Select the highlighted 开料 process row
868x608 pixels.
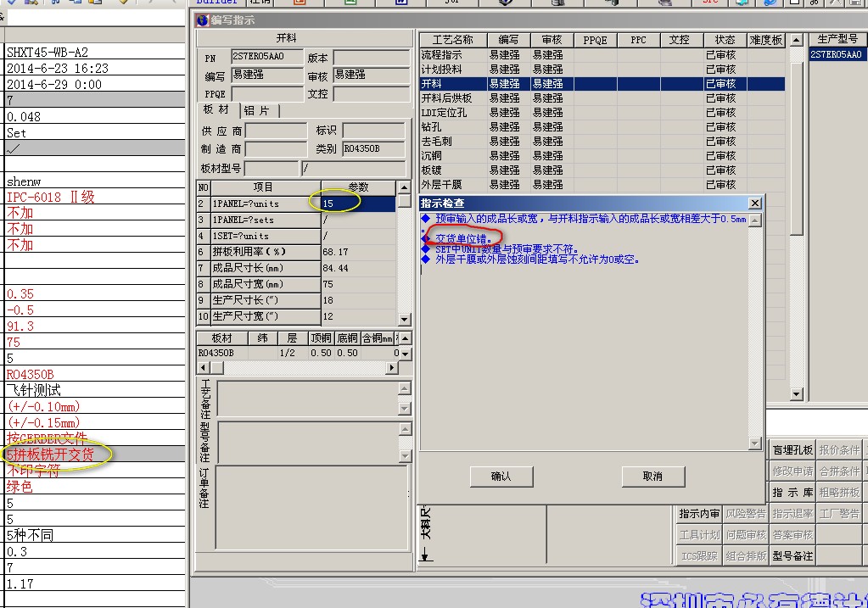602,84
